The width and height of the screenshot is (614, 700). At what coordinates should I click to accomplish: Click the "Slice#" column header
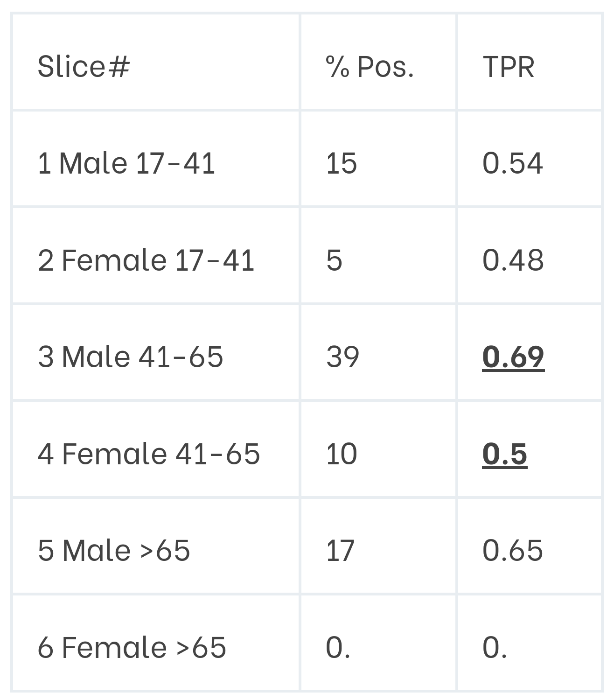pos(84,66)
